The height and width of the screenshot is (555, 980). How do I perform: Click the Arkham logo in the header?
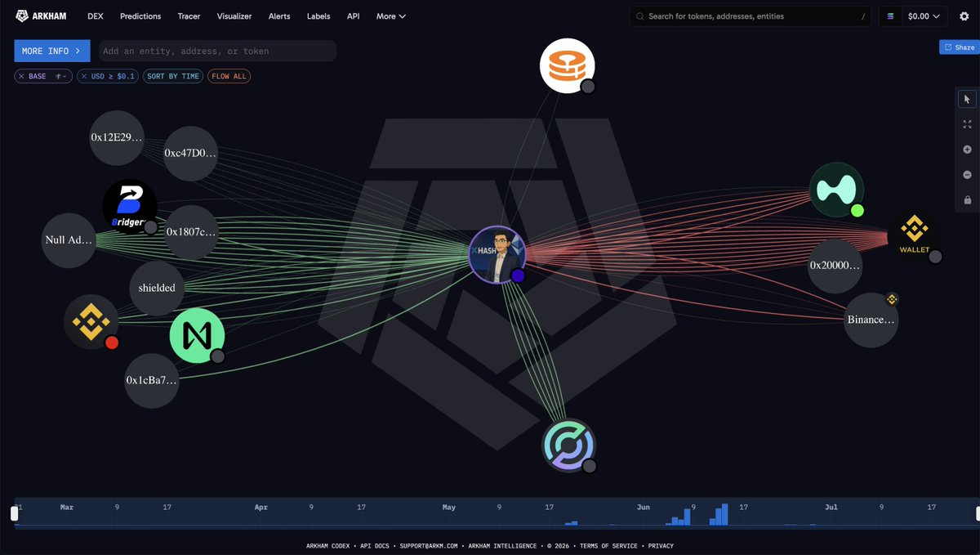[x=42, y=16]
